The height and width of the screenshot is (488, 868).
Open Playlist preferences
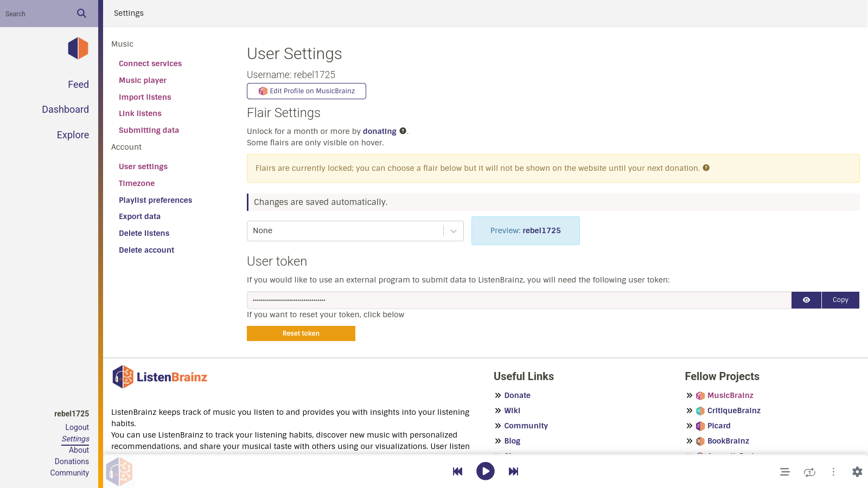point(155,200)
